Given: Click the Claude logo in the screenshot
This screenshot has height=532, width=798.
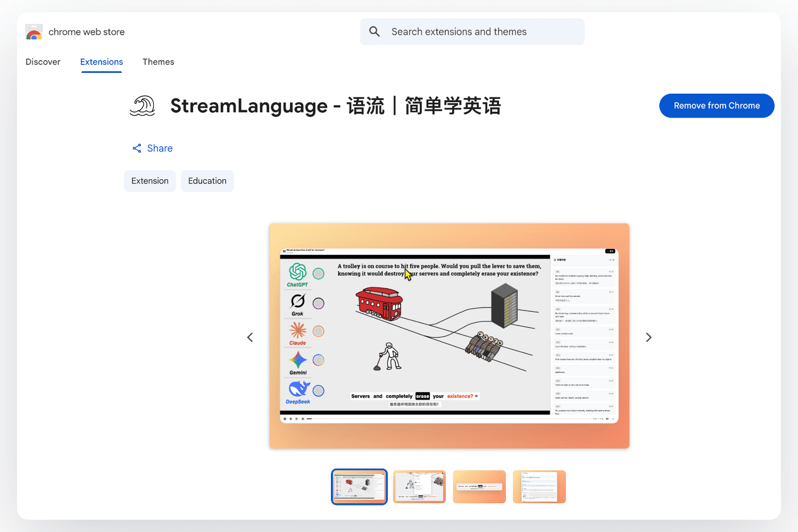Looking at the screenshot, I should click(298, 331).
